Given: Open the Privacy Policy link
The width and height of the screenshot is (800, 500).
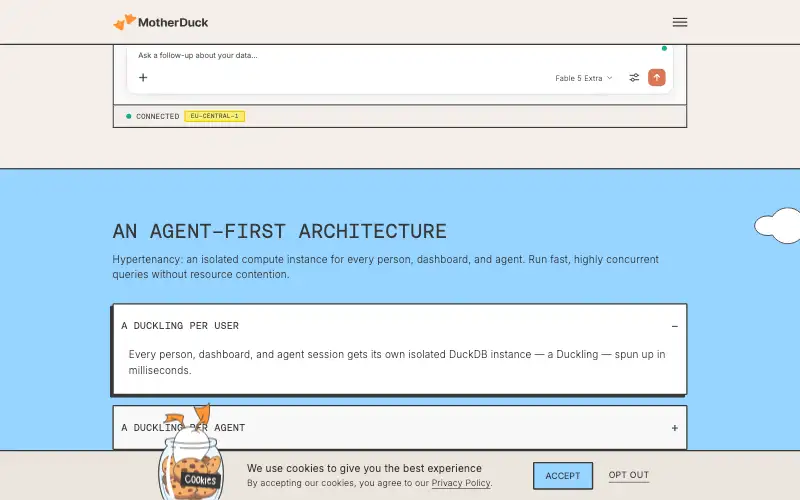Looking at the screenshot, I should point(461,483).
